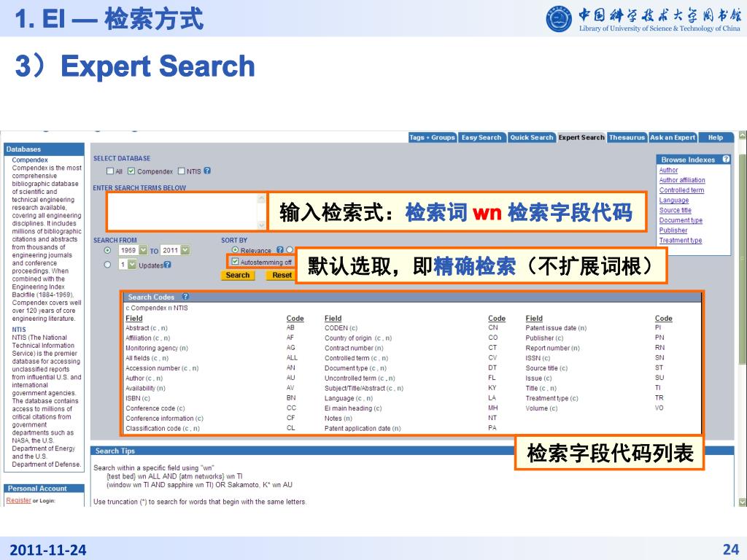Click Subject/Title/Abstract (c, n) field entry
Viewport: 747px width, 560px height.
(x=364, y=388)
